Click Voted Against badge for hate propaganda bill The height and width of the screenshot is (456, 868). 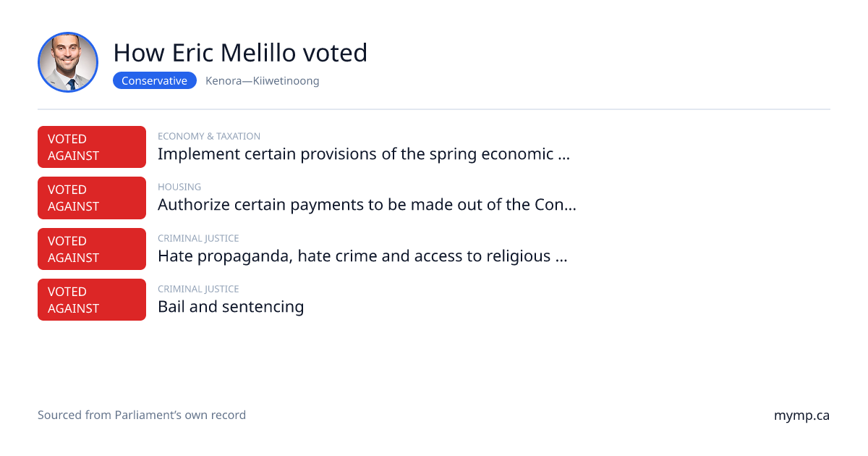coord(92,249)
